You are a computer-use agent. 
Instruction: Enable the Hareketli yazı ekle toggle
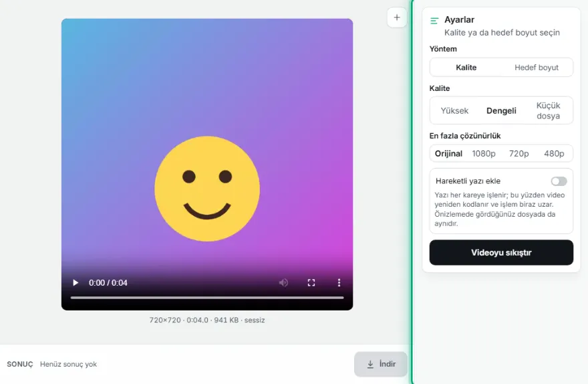click(559, 181)
